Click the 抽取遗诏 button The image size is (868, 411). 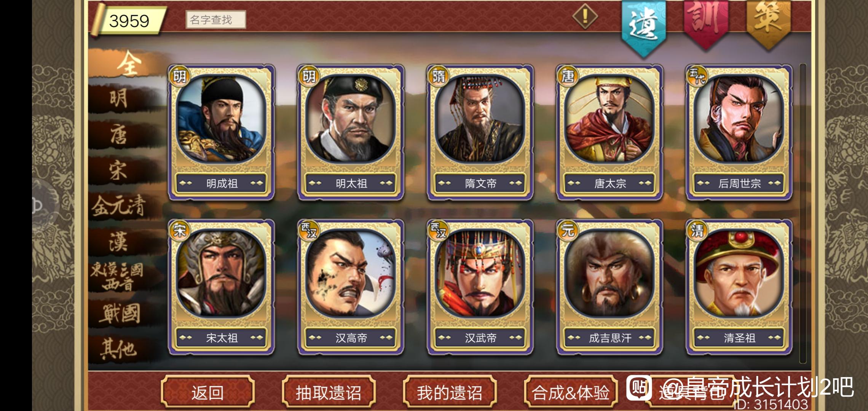point(329,392)
